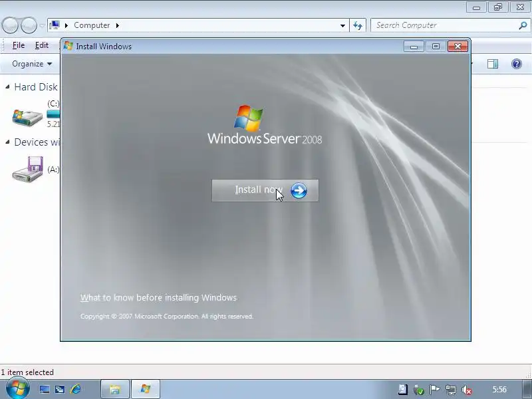Click the Computer breadcrumb in address bar

92,25
